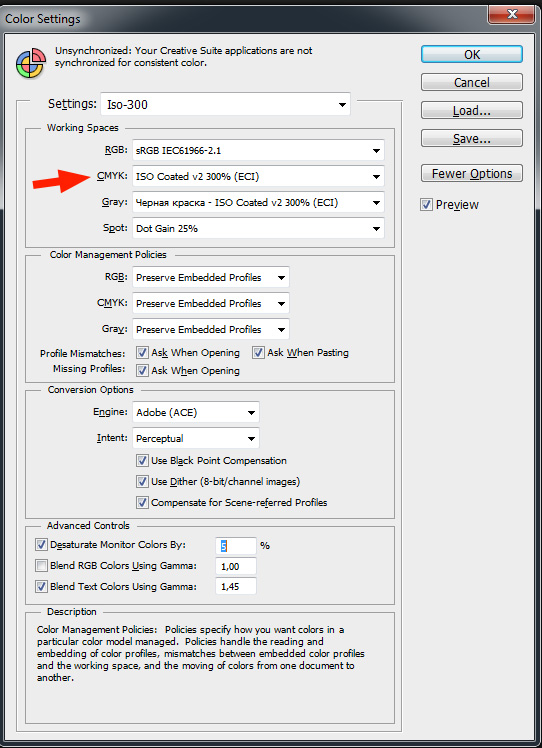Viewport: 542px width, 748px height.
Task: Click the Save... button
Action: [x=471, y=138]
